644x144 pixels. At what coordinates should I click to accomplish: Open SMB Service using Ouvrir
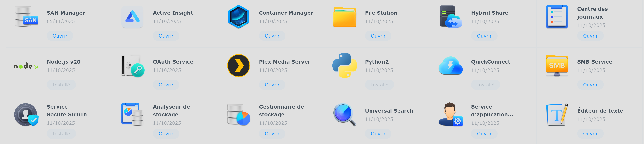click(x=590, y=85)
